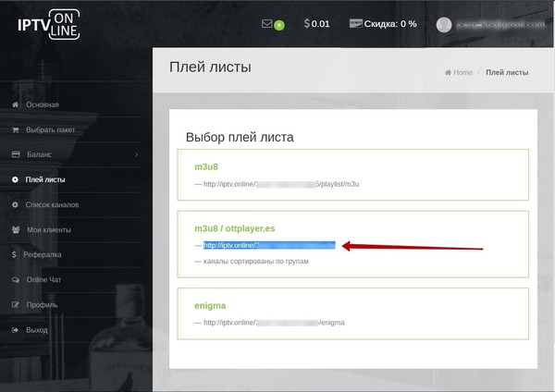Click the m3u8 / ottplayer.es heading
Screen dimensions: 555x392
[x=235, y=228]
